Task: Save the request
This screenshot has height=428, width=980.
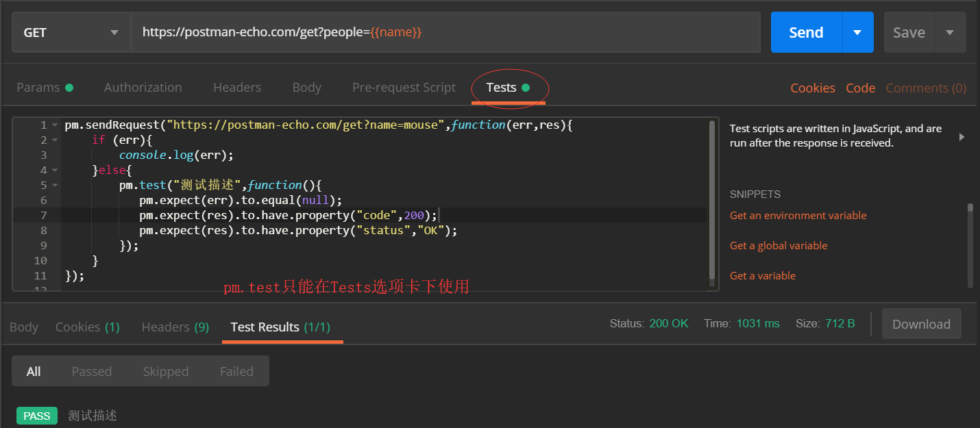Action: tap(909, 32)
